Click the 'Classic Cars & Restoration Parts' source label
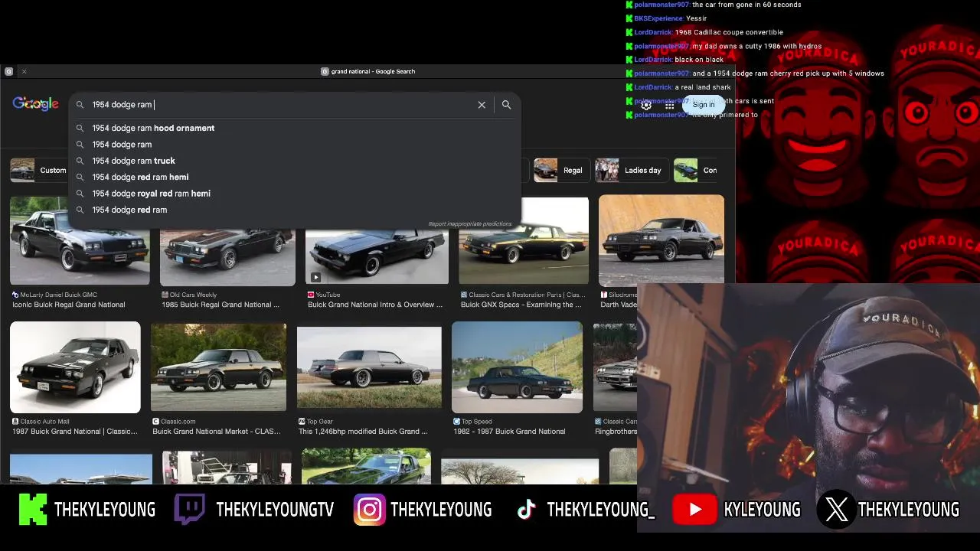Screen dimensions: 980x551 (527, 295)
